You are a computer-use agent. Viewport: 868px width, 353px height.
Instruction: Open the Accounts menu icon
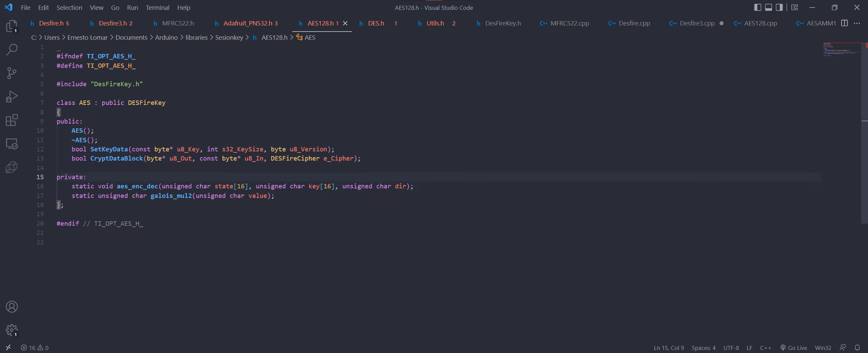12,307
